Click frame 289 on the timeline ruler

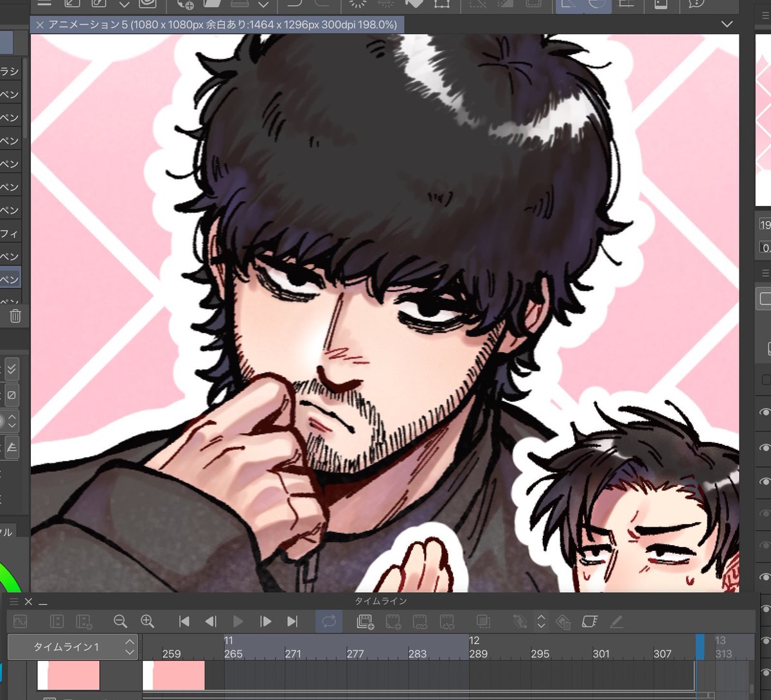[478, 654]
